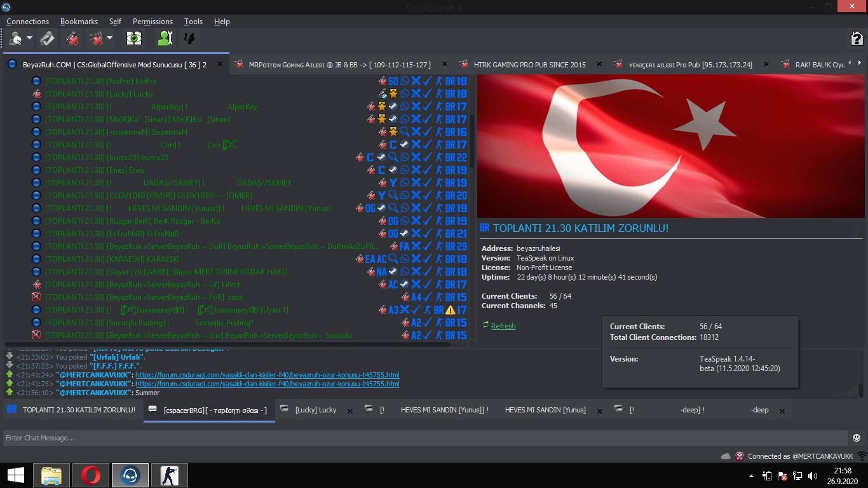Show hidden system tray icons
Image resolution: width=868 pixels, height=488 pixels.
tap(752, 476)
